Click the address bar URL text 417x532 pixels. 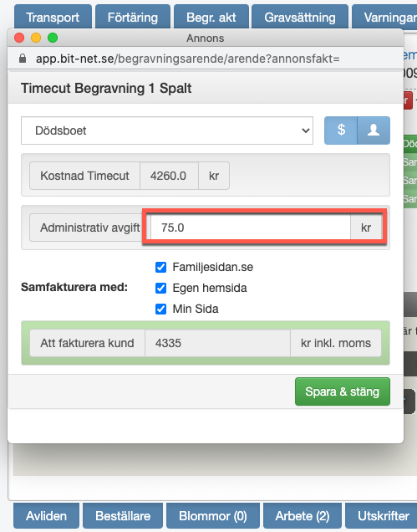188,59
